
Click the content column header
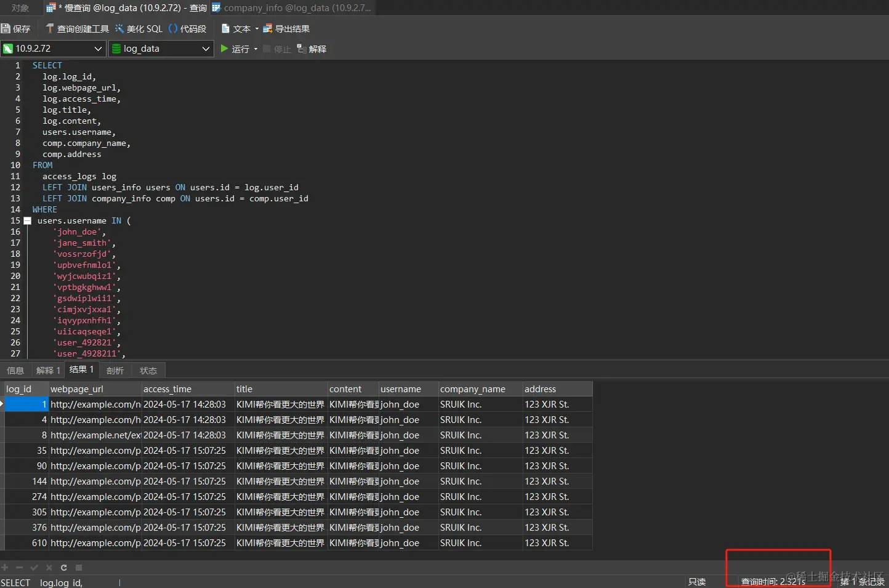click(x=353, y=389)
